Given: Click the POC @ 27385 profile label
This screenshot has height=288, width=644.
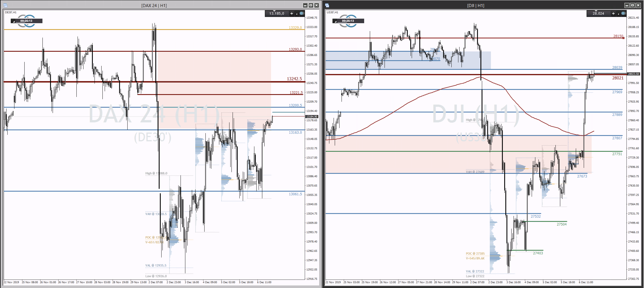Looking at the screenshot, I should (475, 254).
